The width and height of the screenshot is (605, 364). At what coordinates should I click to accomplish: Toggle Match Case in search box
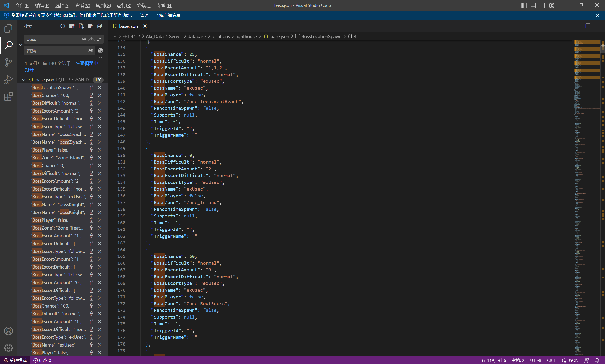coord(83,39)
